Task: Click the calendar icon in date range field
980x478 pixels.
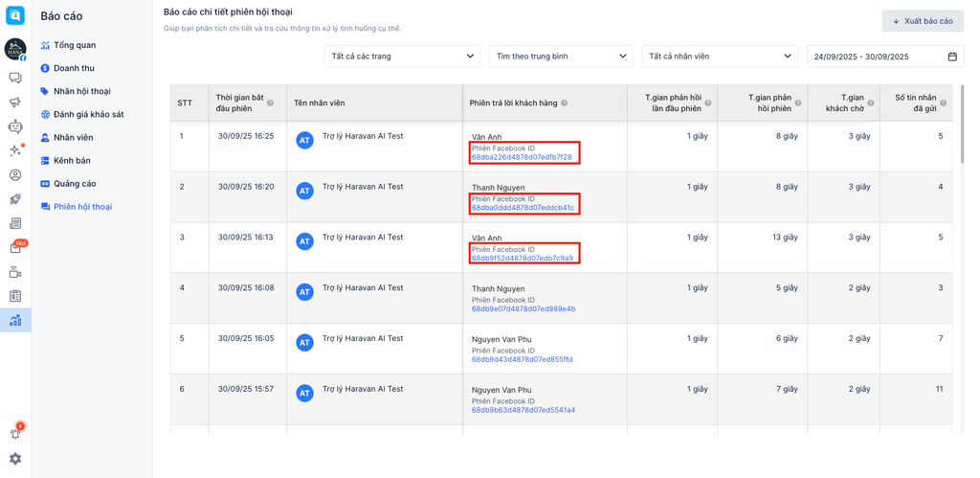Action: click(952, 57)
